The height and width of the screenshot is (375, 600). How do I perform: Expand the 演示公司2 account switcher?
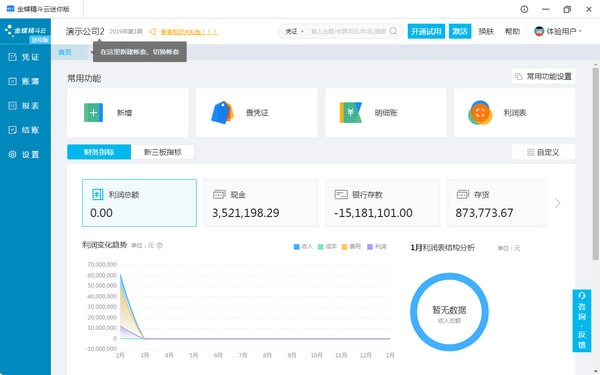85,31
